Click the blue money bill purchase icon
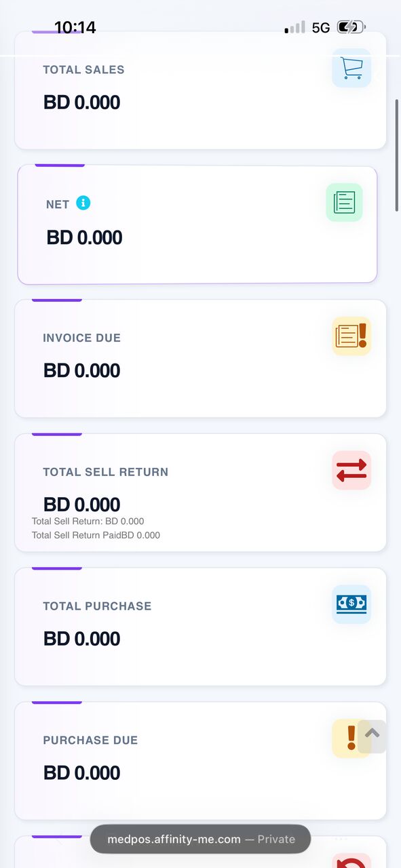Viewport: 401px width, 868px height. [351, 604]
